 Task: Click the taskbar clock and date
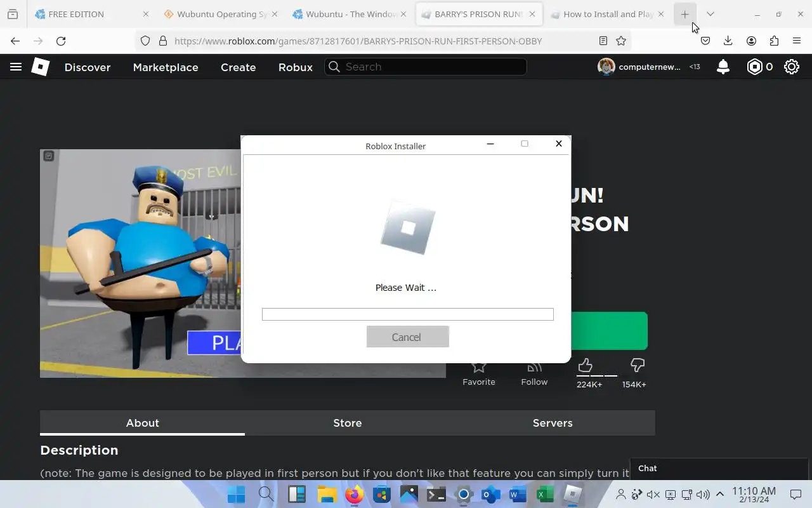point(754,495)
